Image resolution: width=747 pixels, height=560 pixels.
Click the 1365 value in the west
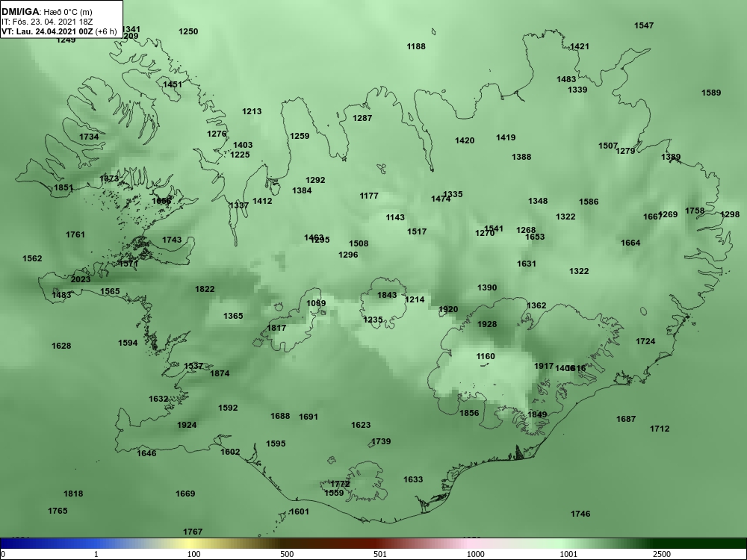coord(233,316)
